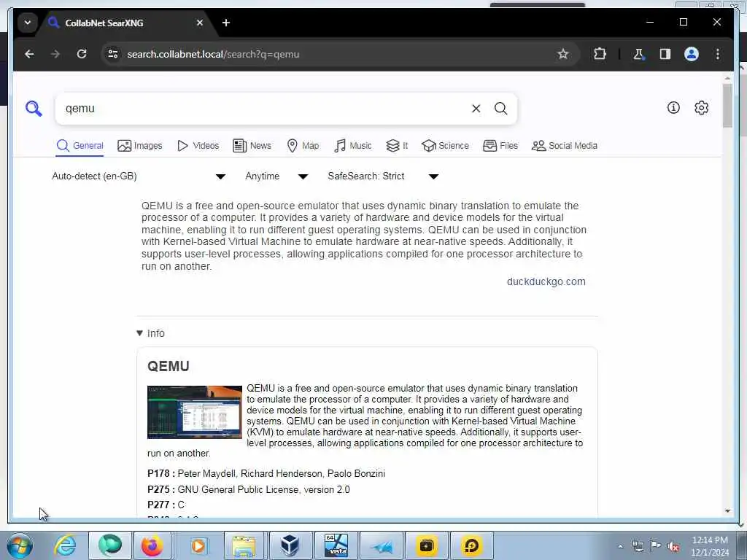This screenshot has width=747, height=560.
Task: Click the muted volume tray icon
Action: [673, 547]
